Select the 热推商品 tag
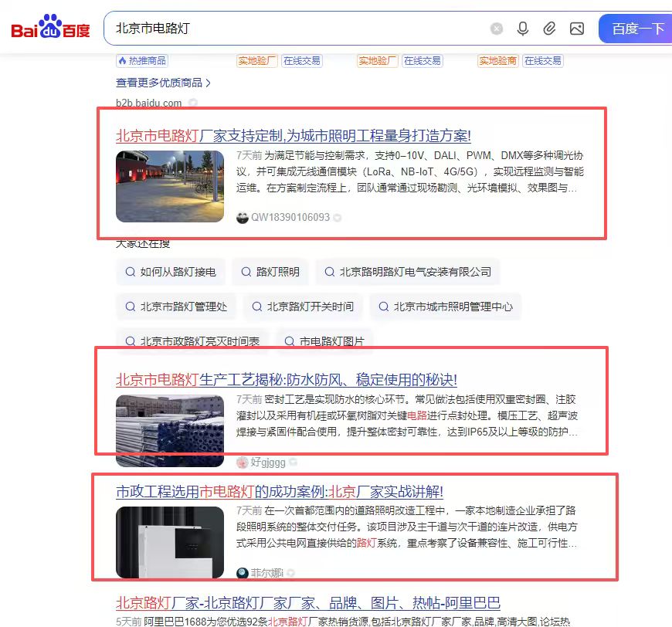 point(142,61)
